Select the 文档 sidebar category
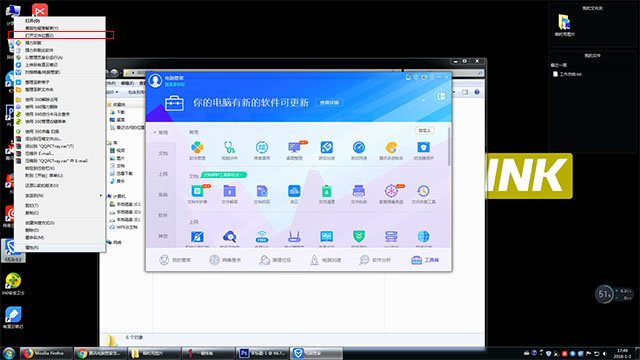The width and height of the screenshot is (640, 360). point(163,153)
